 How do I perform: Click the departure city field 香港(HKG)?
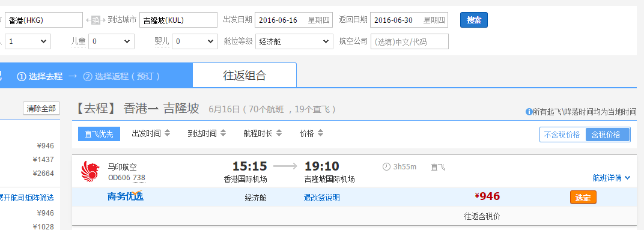tap(44, 20)
